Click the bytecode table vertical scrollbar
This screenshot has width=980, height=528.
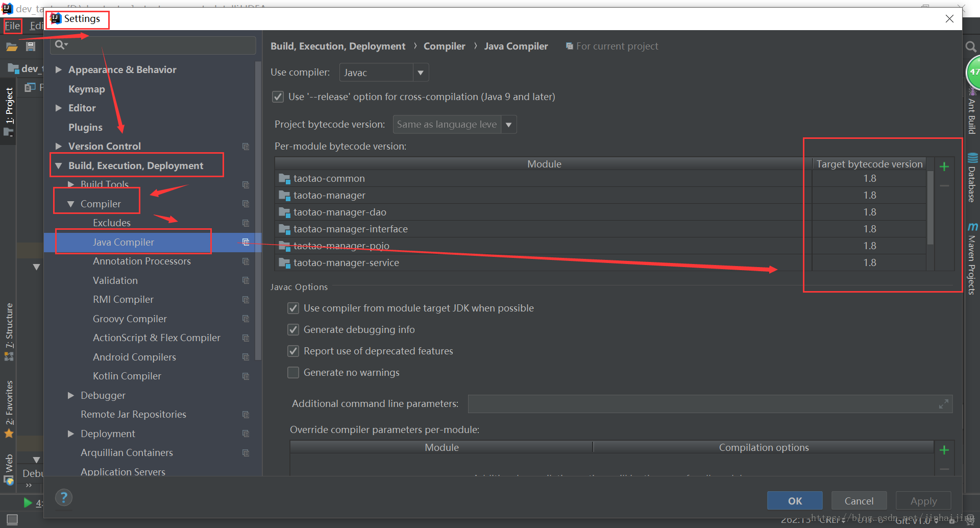pos(930,208)
